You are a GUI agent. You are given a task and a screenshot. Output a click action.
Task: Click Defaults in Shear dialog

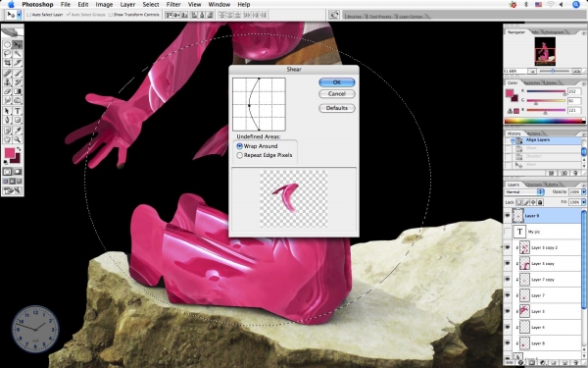(337, 108)
